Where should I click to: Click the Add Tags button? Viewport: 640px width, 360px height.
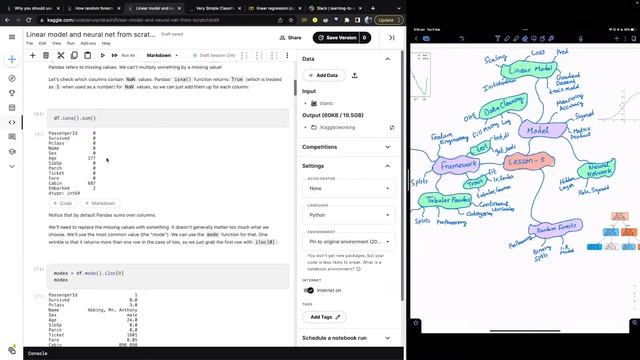point(324,317)
